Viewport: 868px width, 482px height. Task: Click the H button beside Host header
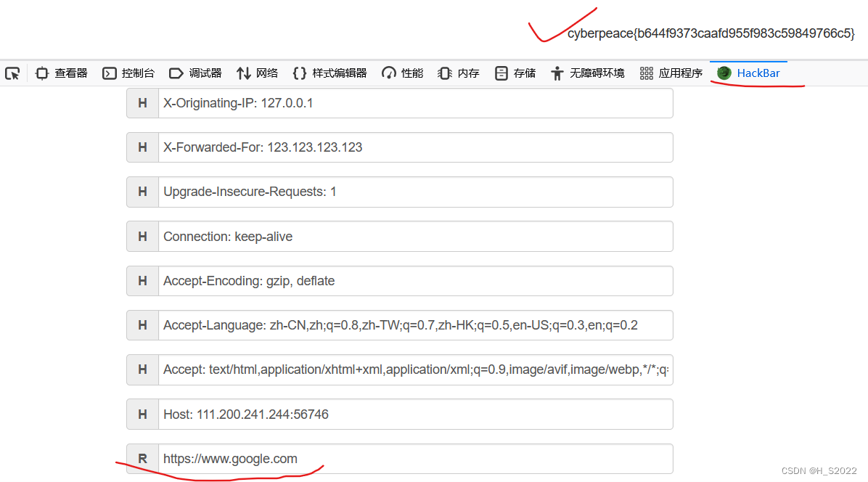143,414
